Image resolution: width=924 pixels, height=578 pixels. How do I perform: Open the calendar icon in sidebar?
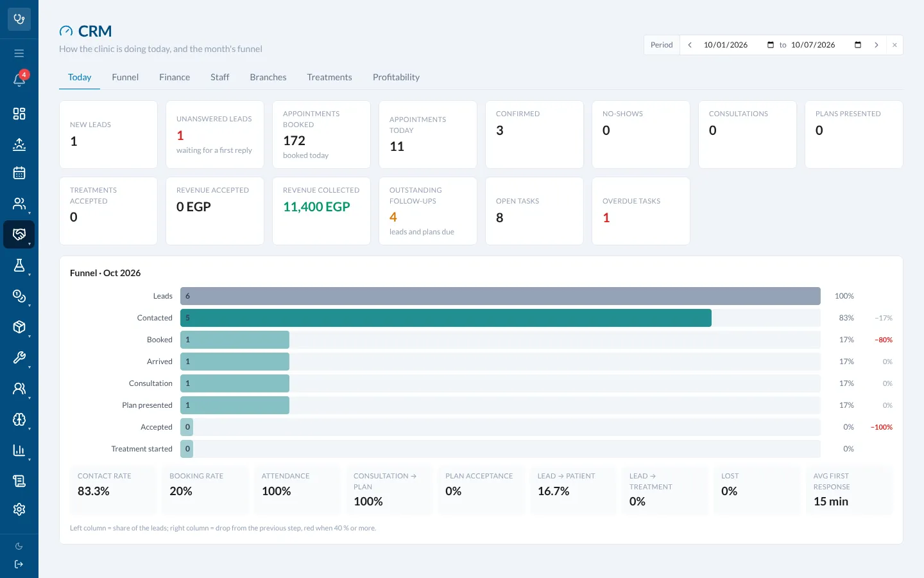(19, 173)
